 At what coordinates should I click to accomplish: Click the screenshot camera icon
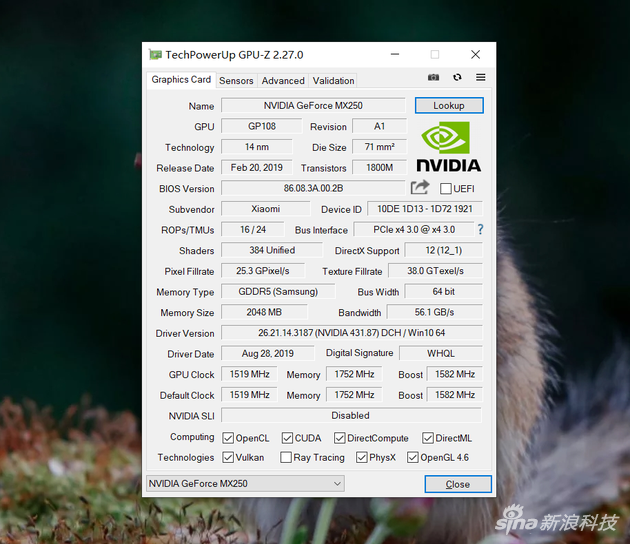coord(433,77)
